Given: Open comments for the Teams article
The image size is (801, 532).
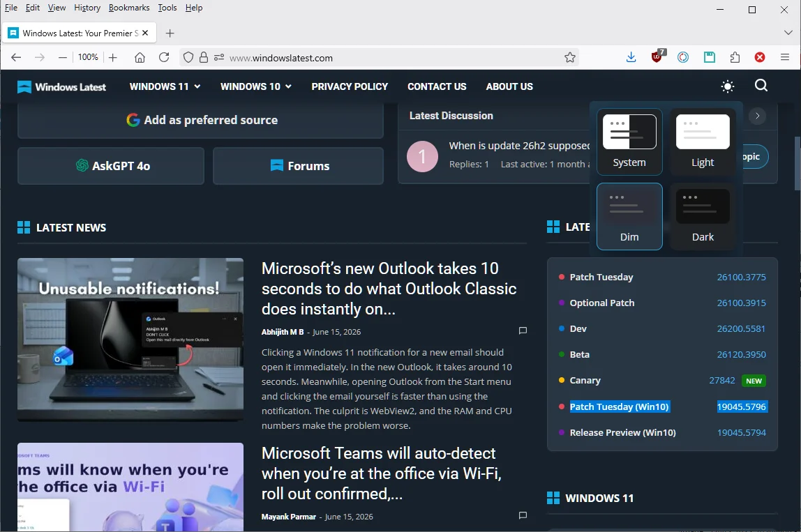Looking at the screenshot, I should click(x=523, y=515).
